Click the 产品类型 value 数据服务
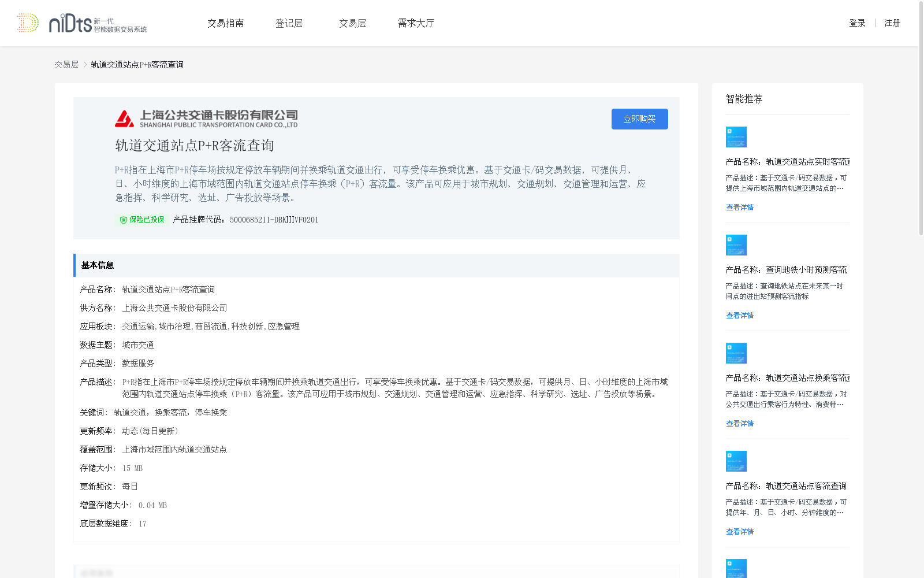 [138, 364]
